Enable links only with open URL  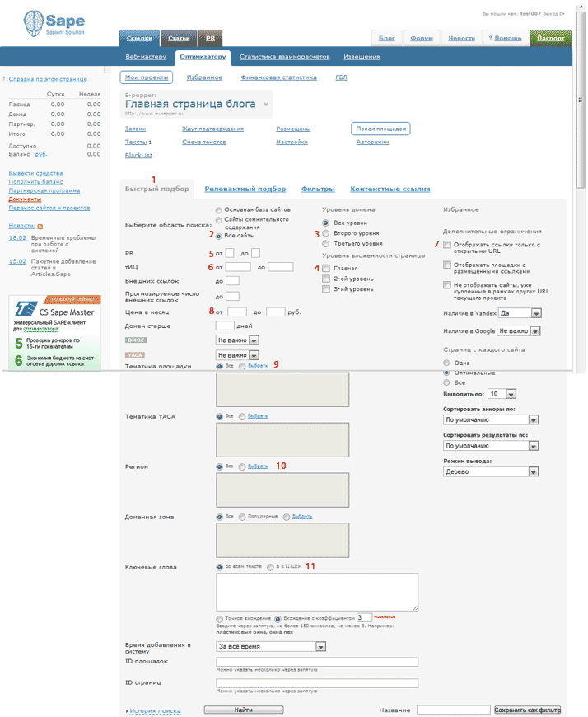click(x=447, y=245)
